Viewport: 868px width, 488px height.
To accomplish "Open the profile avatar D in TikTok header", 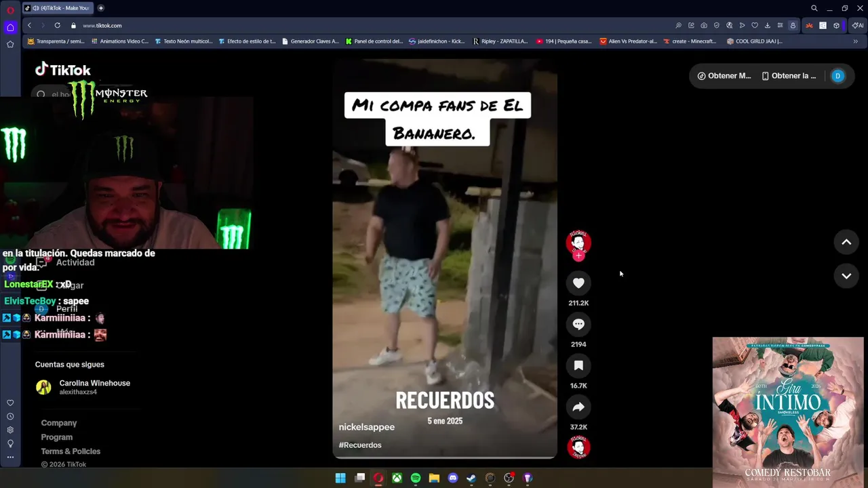I will (837, 76).
